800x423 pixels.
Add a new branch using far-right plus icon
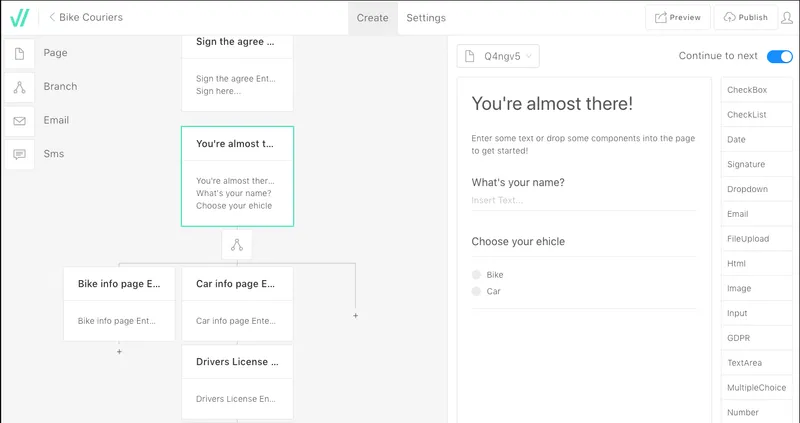pyautogui.click(x=356, y=316)
